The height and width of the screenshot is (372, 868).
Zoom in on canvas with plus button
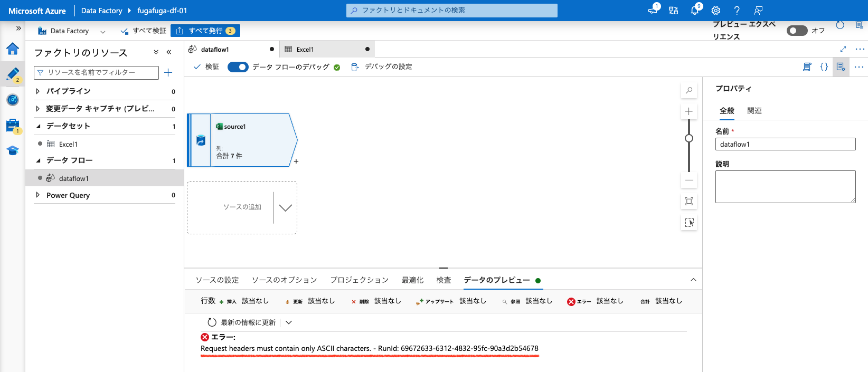point(689,111)
